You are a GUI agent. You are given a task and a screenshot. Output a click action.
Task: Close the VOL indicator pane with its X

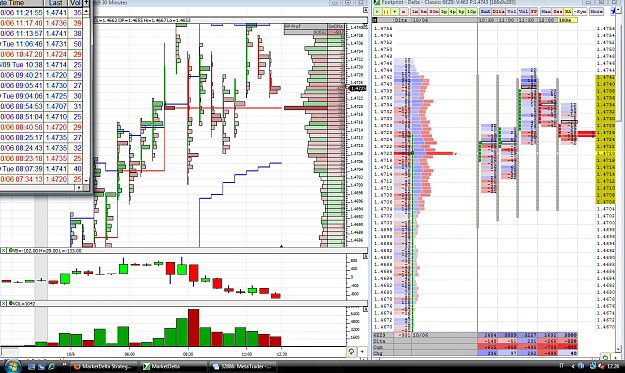pos(3,304)
